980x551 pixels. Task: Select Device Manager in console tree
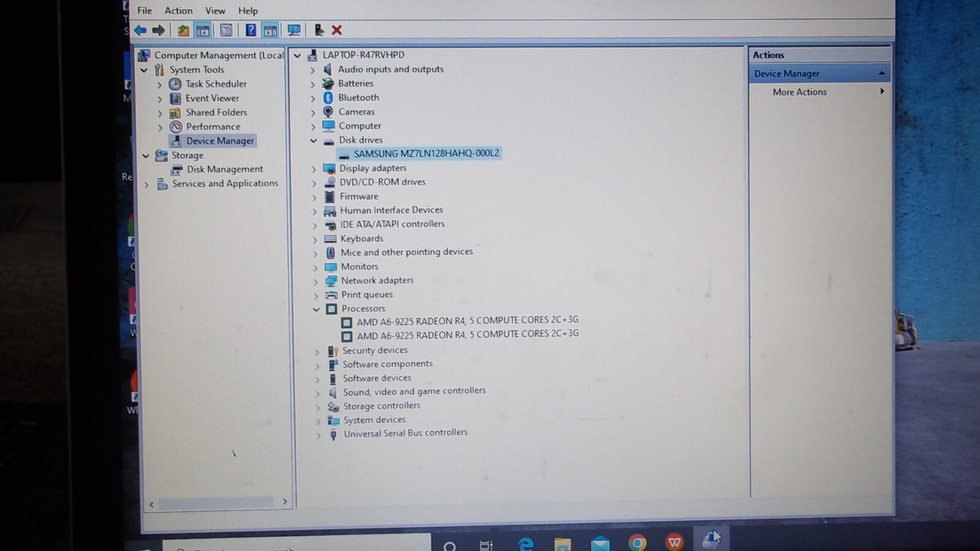(x=220, y=141)
